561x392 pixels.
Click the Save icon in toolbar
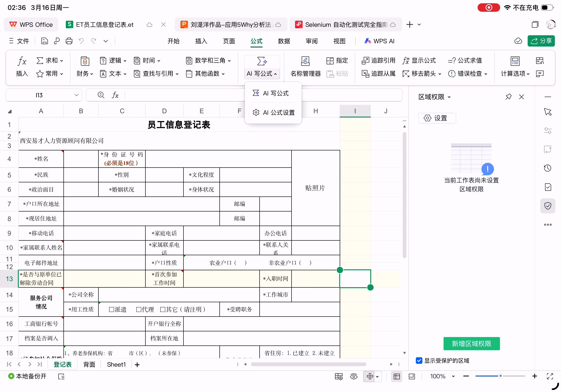coord(44,41)
